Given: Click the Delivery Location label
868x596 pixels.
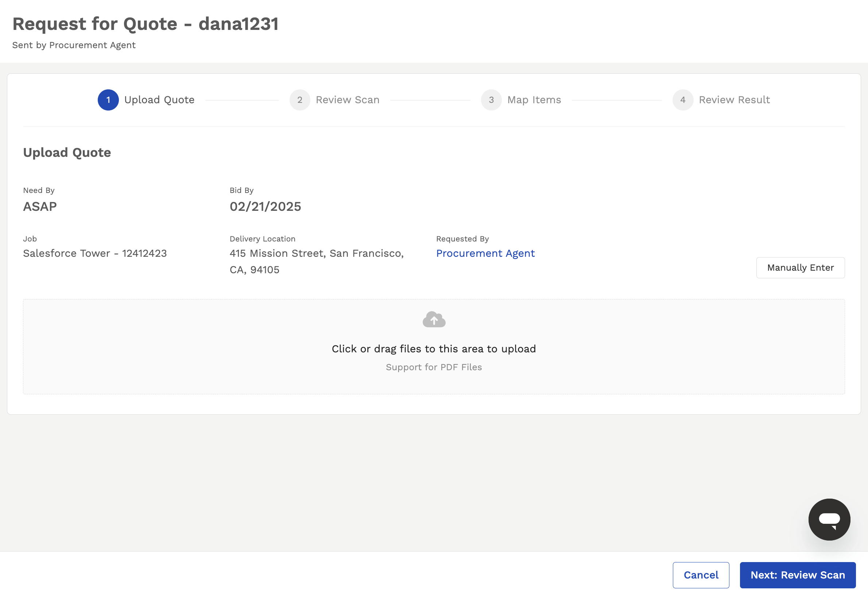Looking at the screenshot, I should [262, 239].
